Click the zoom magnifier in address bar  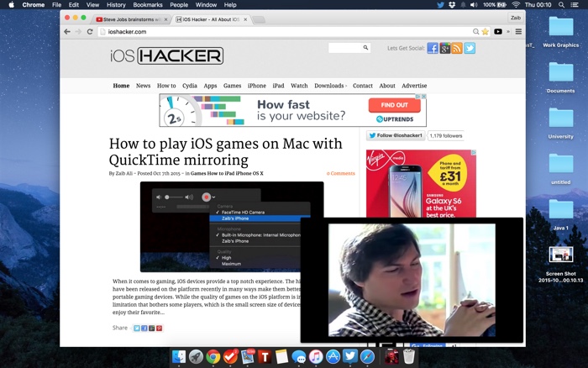pyautogui.click(x=475, y=32)
